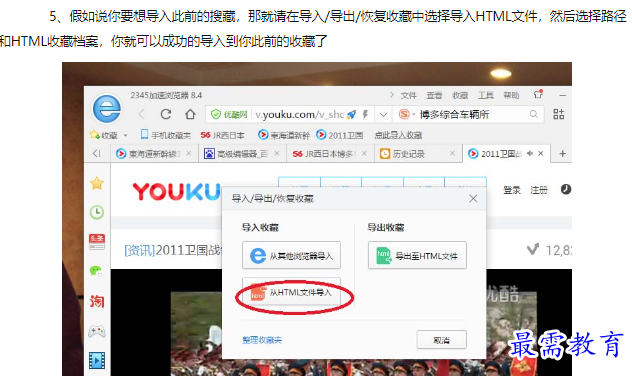Open the 收藏 menu in title bar

point(460,96)
